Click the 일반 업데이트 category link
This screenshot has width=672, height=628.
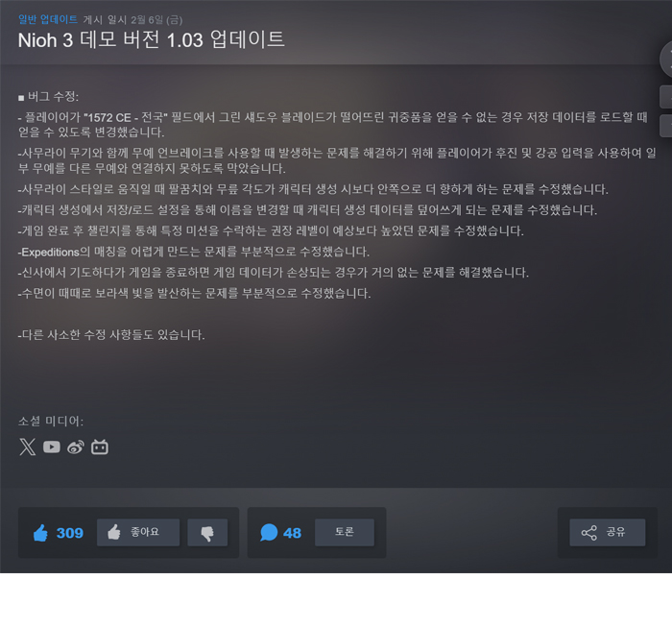coord(48,19)
